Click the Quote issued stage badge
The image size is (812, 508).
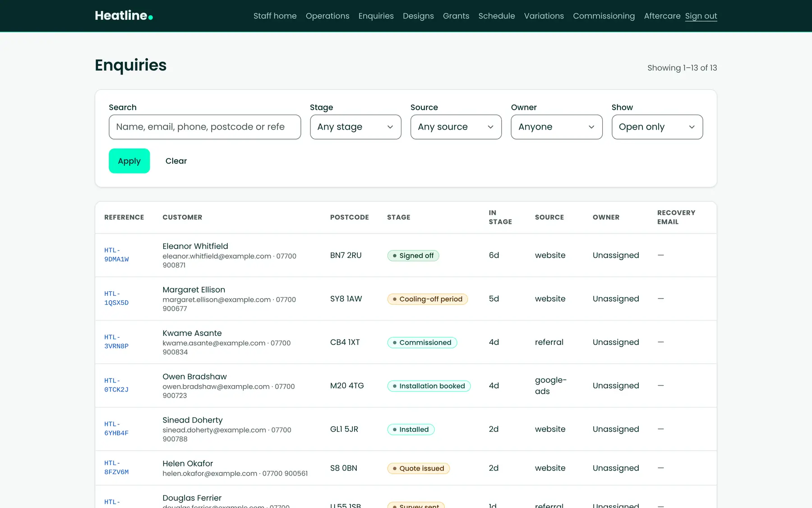(x=419, y=468)
